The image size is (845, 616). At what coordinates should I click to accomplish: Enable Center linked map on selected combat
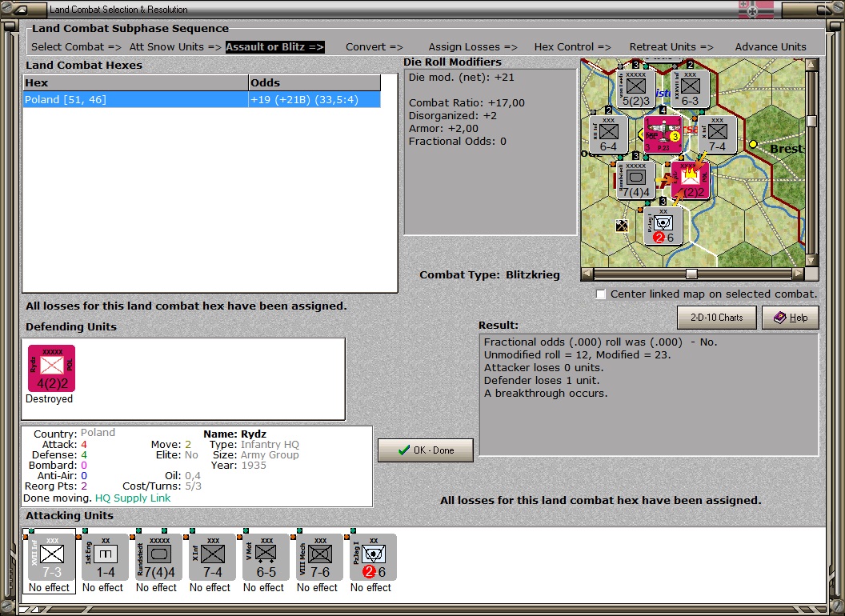601,294
